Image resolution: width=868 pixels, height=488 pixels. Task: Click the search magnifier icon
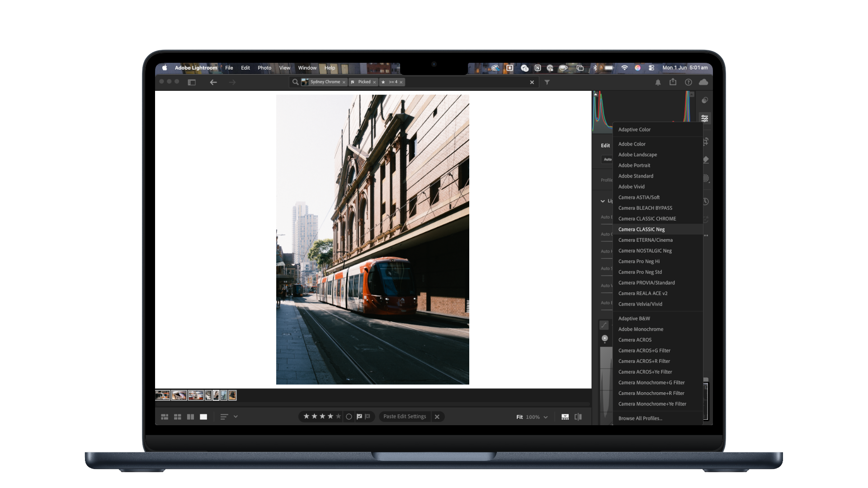(x=295, y=82)
